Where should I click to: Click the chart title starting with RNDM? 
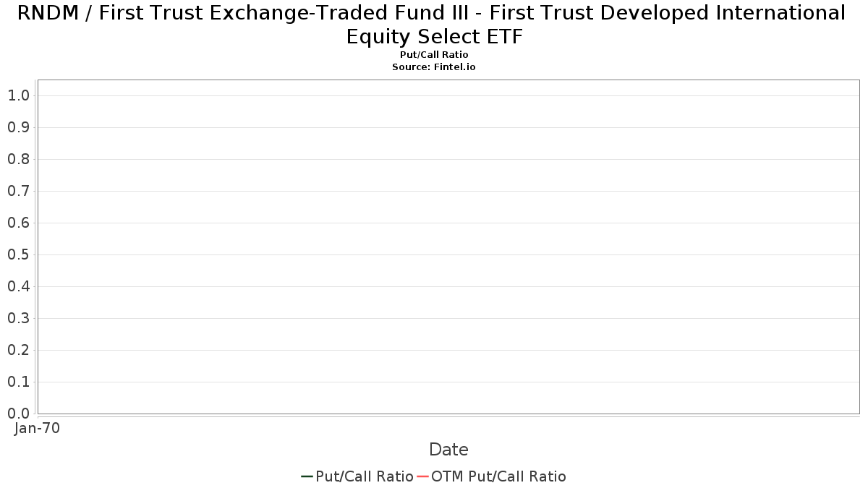coord(434,25)
